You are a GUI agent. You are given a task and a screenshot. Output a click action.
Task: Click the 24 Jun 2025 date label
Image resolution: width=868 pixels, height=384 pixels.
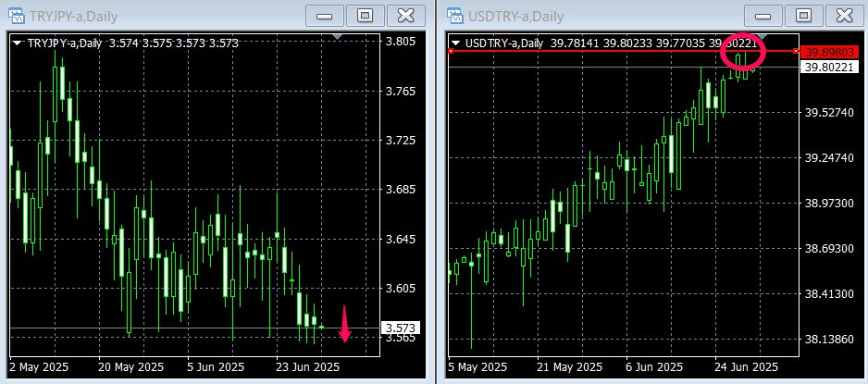(746, 366)
